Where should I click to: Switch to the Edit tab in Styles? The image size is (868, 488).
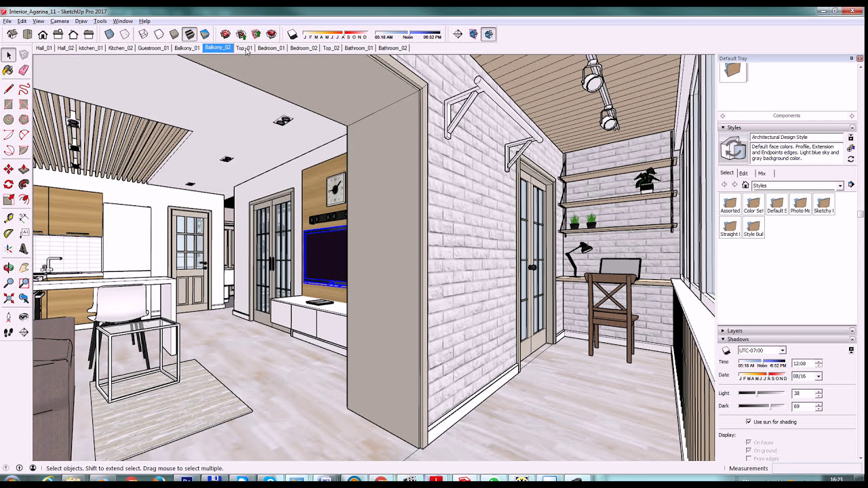tap(743, 174)
